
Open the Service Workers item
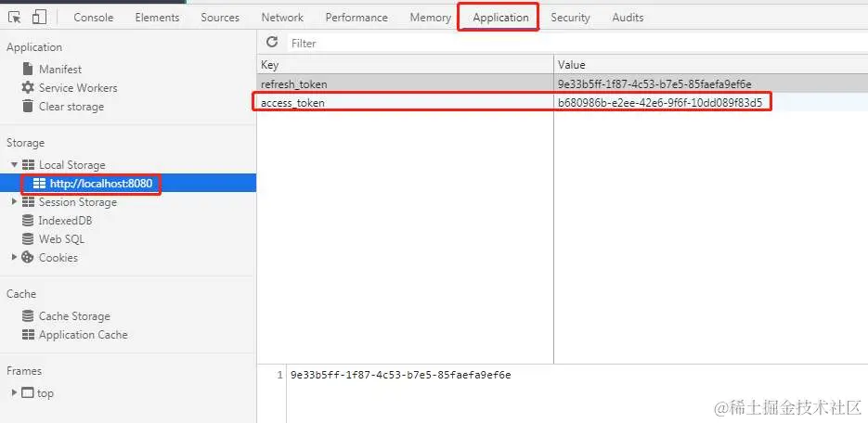78,87
